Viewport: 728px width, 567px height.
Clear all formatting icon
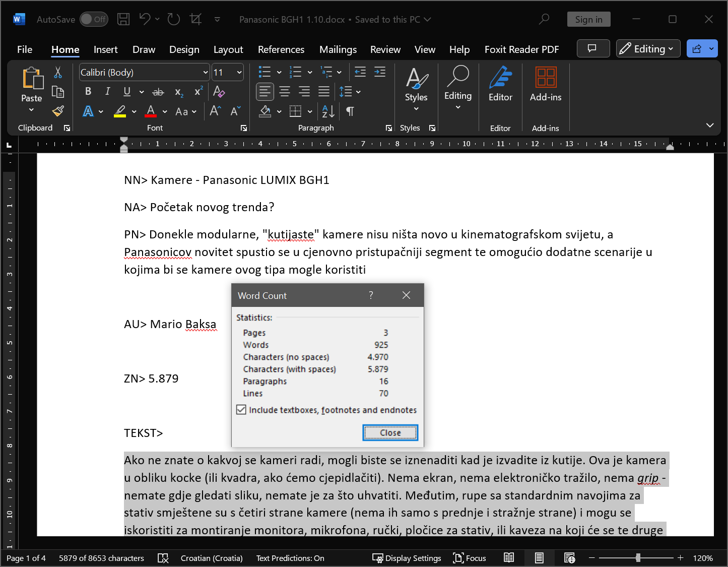point(219,91)
